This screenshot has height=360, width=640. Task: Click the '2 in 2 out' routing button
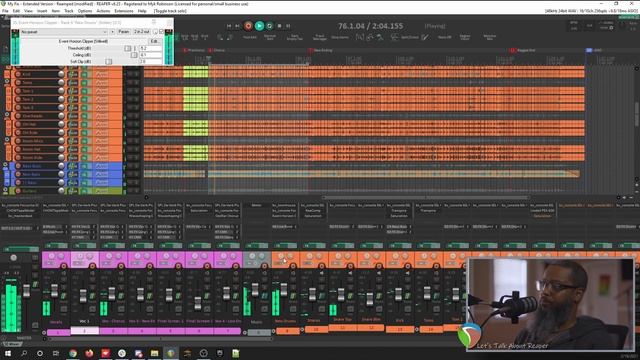142,32
